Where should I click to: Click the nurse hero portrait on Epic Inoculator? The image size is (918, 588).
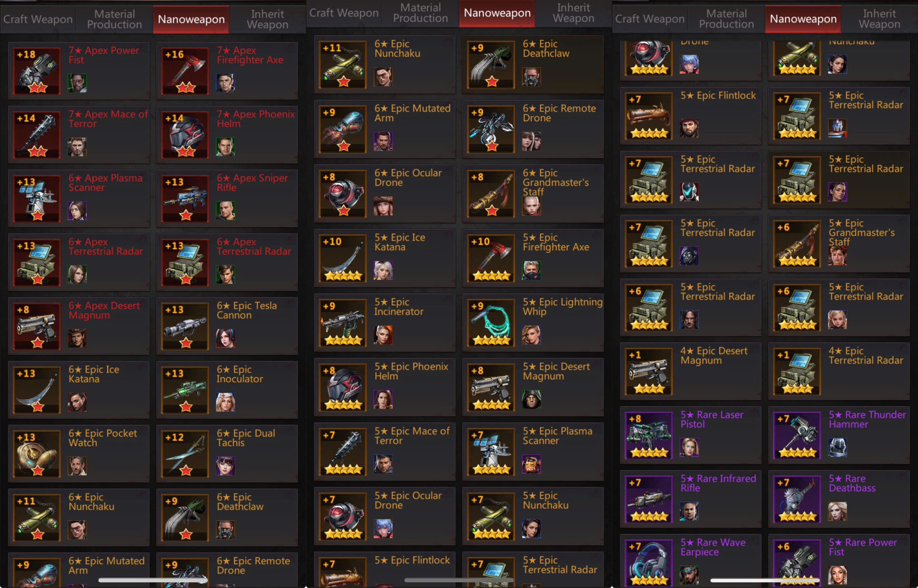(225, 402)
